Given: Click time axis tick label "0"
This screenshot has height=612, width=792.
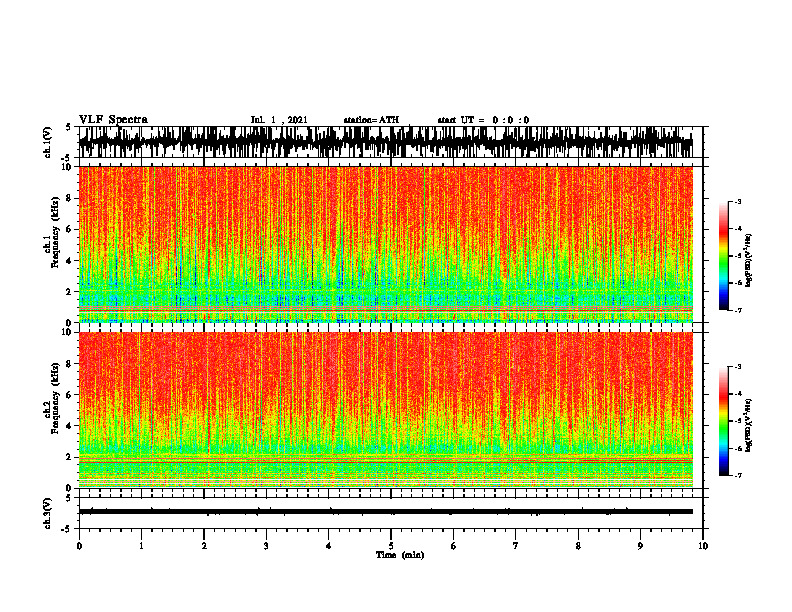Looking at the screenshot, I should click(79, 546).
